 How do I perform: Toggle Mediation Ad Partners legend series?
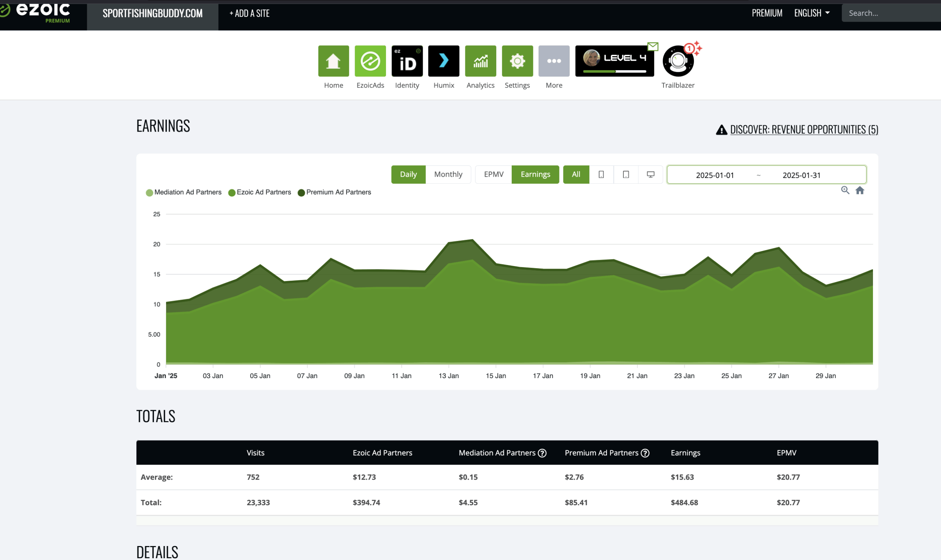[184, 193]
